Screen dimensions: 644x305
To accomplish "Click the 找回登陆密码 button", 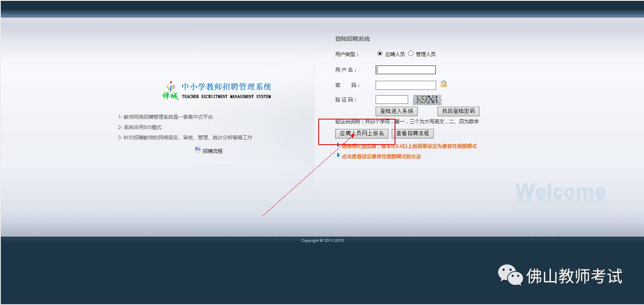I will click(x=458, y=111).
